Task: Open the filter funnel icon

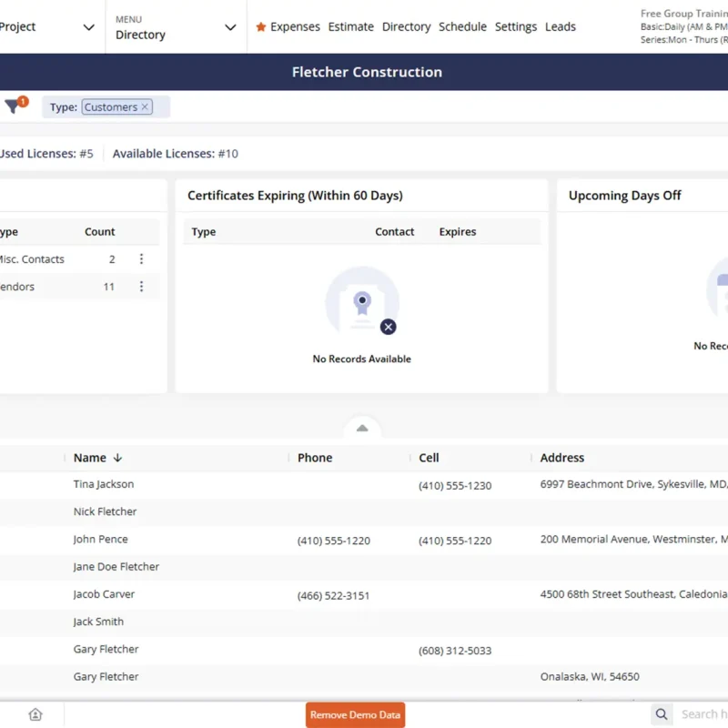Action: pyautogui.click(x=13, y=106)
